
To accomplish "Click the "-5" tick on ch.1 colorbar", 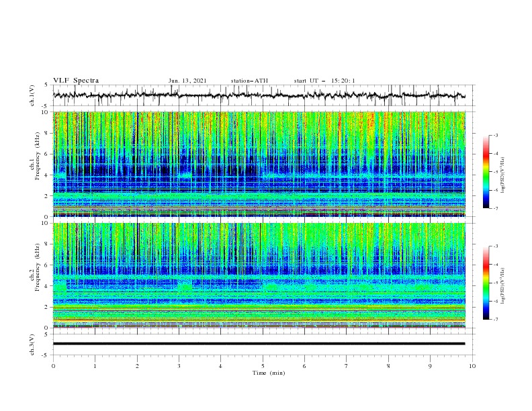I will [495, 172].
